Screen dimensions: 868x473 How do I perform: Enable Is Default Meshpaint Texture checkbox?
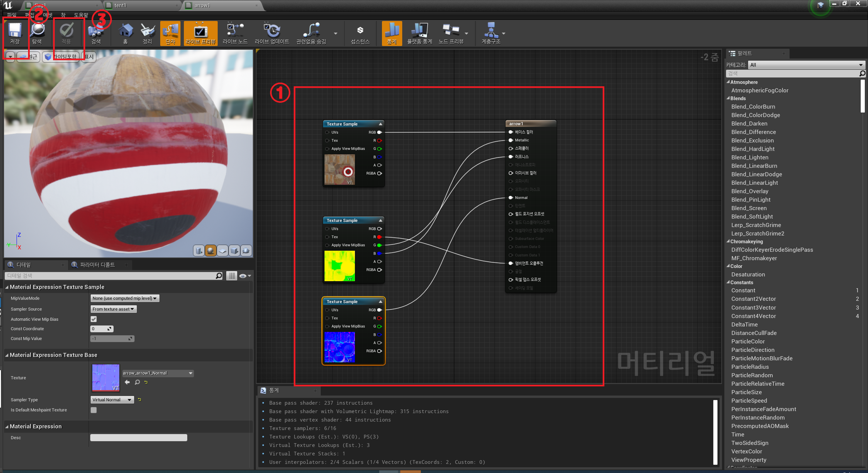click(x=94, y=410)
